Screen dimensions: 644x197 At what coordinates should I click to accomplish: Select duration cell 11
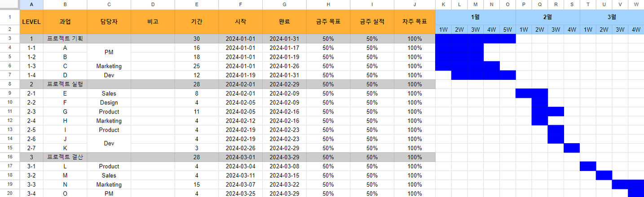click(197, 112)
